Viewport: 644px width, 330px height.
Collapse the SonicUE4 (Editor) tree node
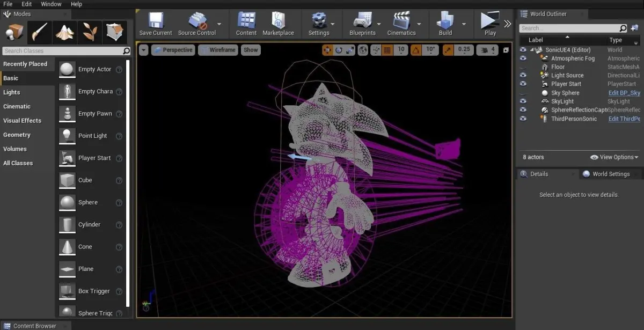tap(532, 50)
